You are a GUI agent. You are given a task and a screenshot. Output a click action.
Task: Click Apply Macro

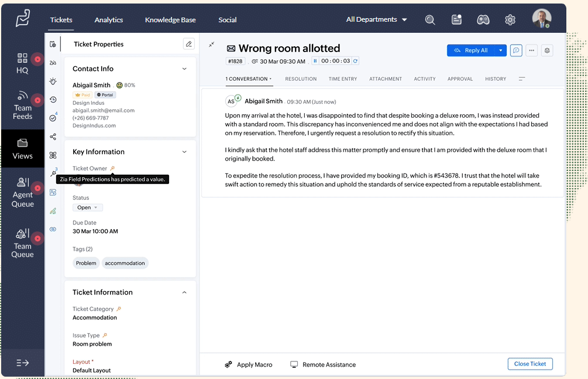(x=249, y=365)
